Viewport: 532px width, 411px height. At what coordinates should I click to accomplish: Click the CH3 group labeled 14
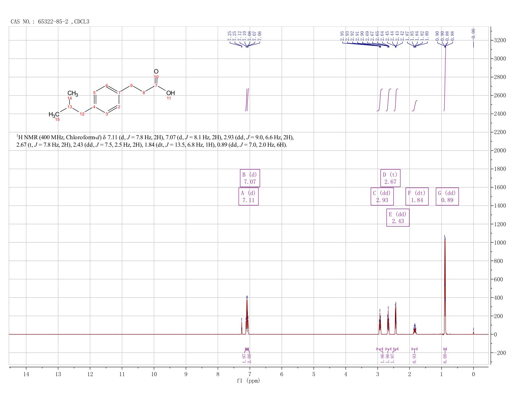pos(73,94)
